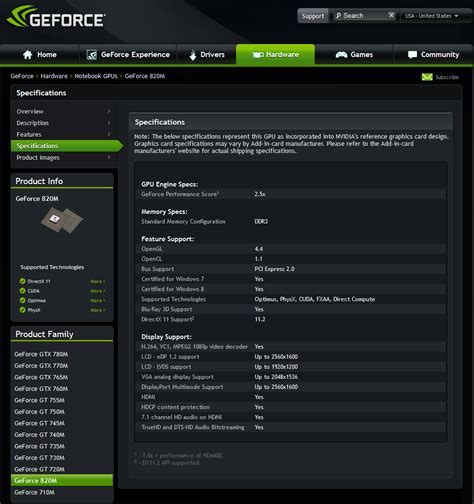The width and height of the screenshot is (474, 504).
Task: Open GeForce GTX 780M product page
Action: [41, 354]
